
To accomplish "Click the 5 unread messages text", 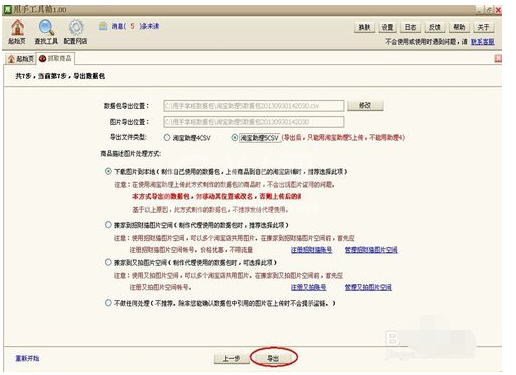I will pos(136,26).
